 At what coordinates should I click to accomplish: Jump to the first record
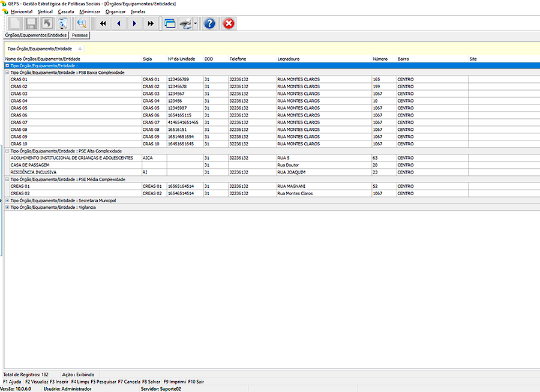(x=103, y=23)
